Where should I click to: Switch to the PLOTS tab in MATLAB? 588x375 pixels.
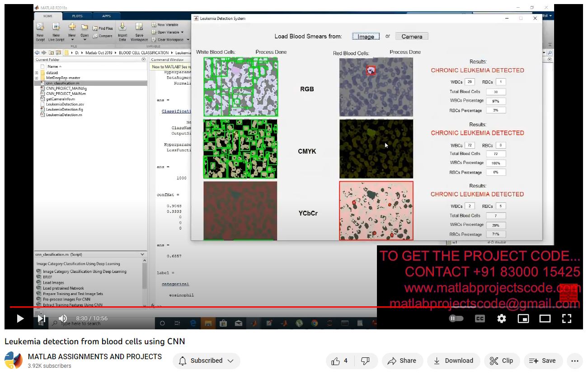click(x=77, y=16)
